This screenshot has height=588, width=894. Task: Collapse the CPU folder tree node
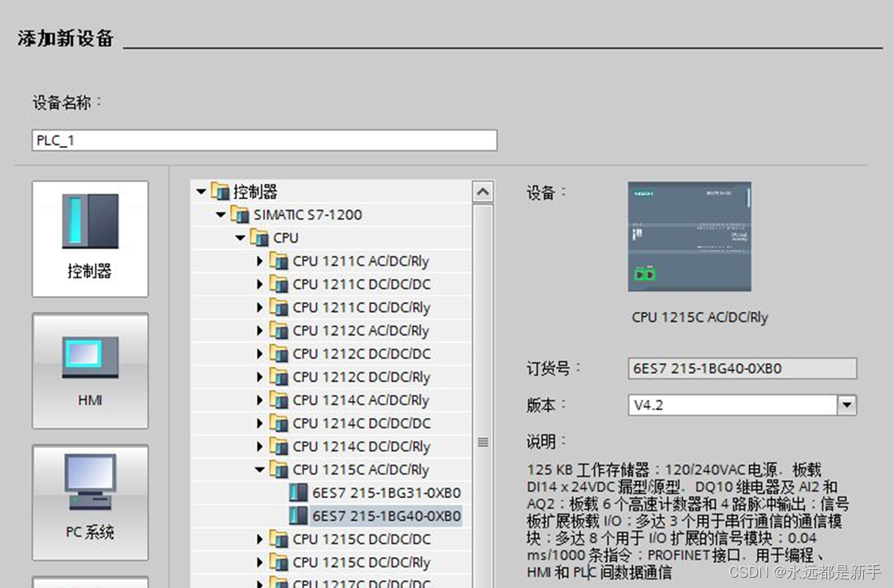click(240, 238)
